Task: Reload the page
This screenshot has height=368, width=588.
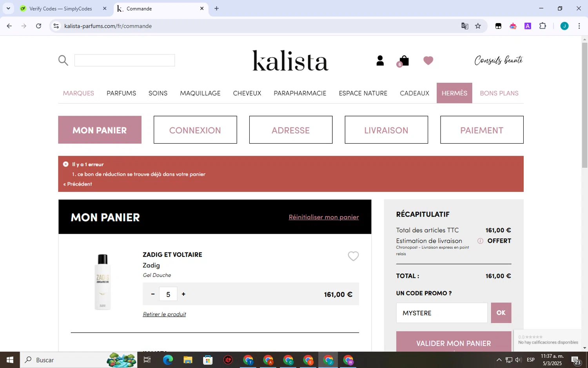Action: [38, 26]
